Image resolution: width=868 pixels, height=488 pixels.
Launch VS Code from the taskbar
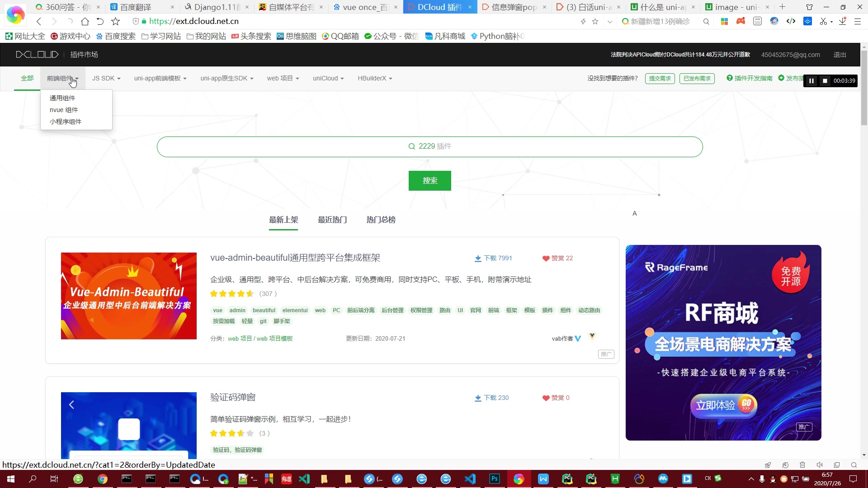[470, 479]
